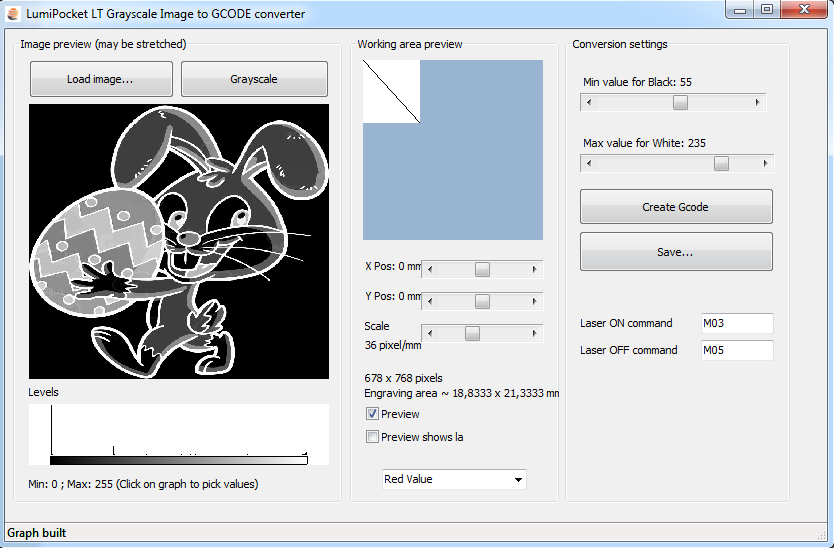Close the LumiPocket converter window

click(x=804, y=10)
